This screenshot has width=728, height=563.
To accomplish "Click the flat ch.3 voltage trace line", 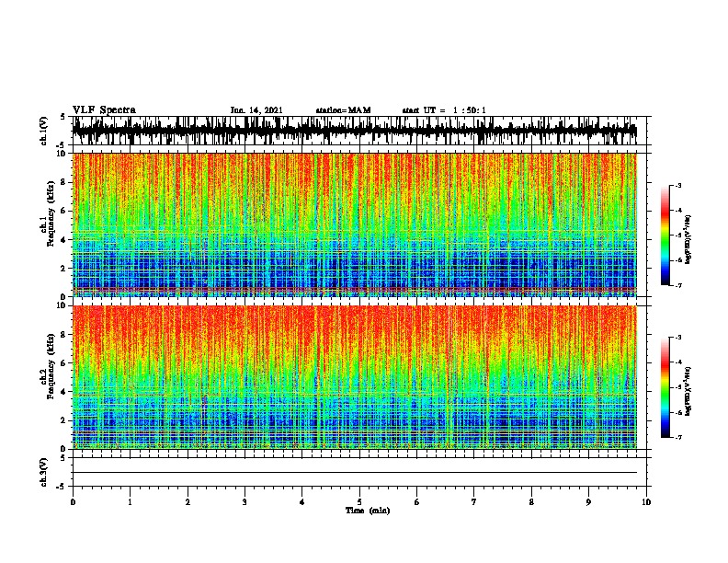I will coord(355,473).
